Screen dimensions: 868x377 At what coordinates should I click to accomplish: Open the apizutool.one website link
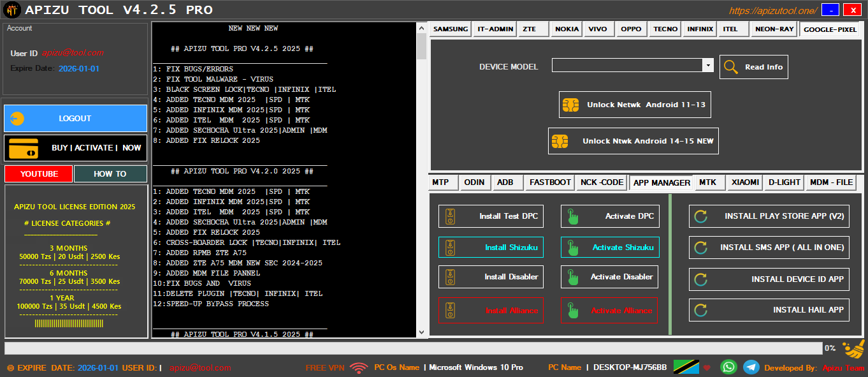coord(773,11)
